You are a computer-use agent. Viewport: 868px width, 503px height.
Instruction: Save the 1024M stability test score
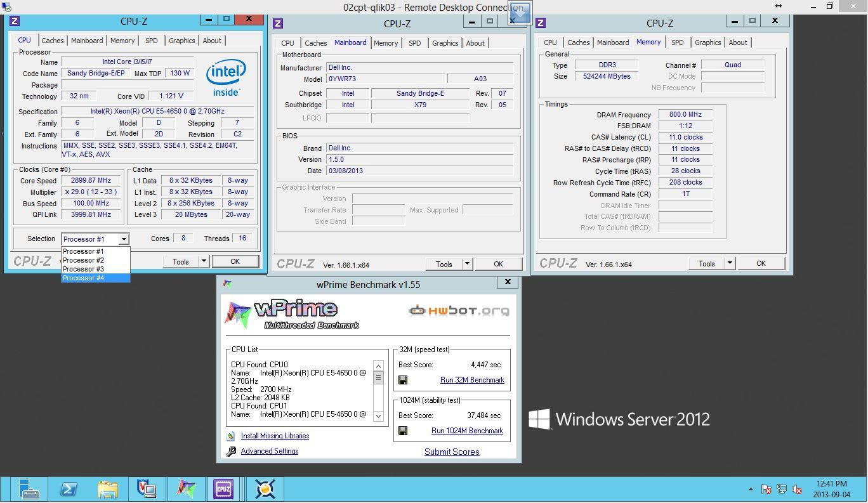pyautogui.click(x=403, y=431)
